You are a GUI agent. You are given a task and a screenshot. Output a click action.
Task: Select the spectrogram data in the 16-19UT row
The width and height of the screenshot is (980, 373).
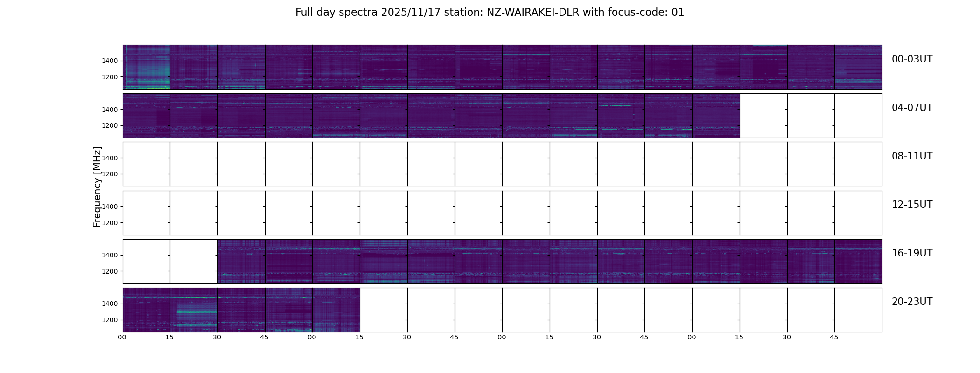point(550,262)
